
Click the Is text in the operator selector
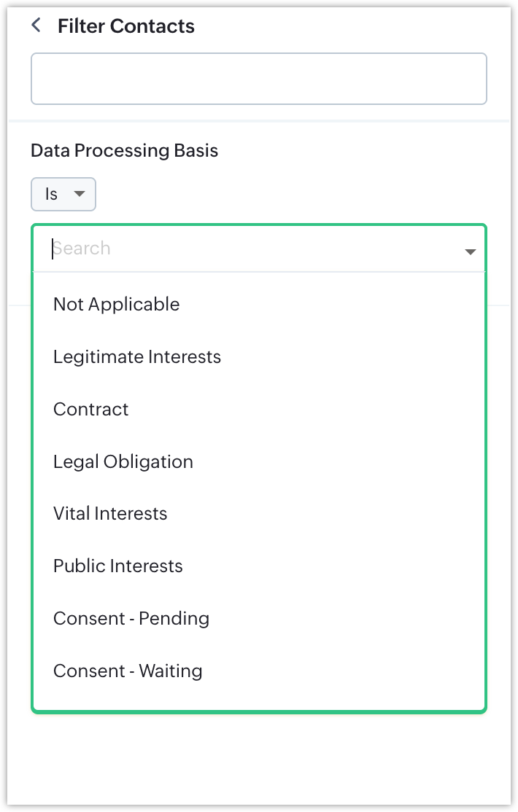coord(51,195)
